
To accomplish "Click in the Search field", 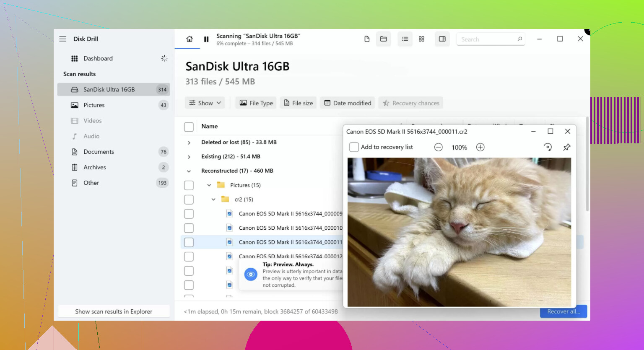I will 486,39.
